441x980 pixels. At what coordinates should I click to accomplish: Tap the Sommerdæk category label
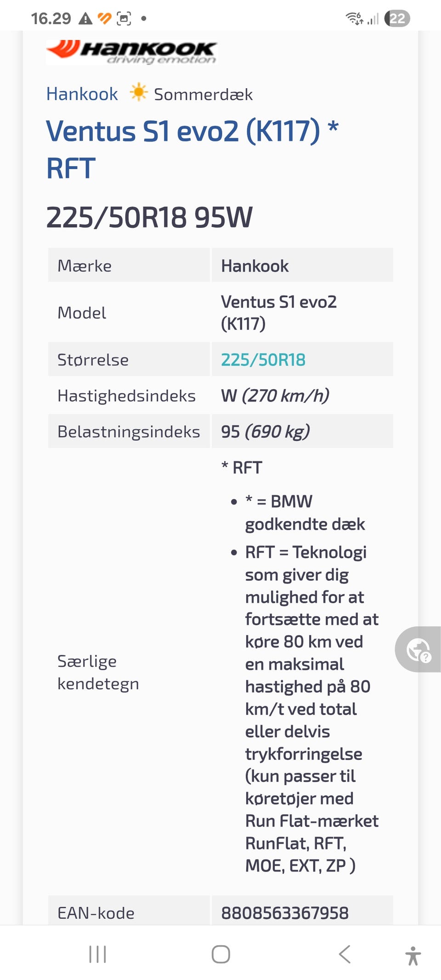(x=203, y=95)
